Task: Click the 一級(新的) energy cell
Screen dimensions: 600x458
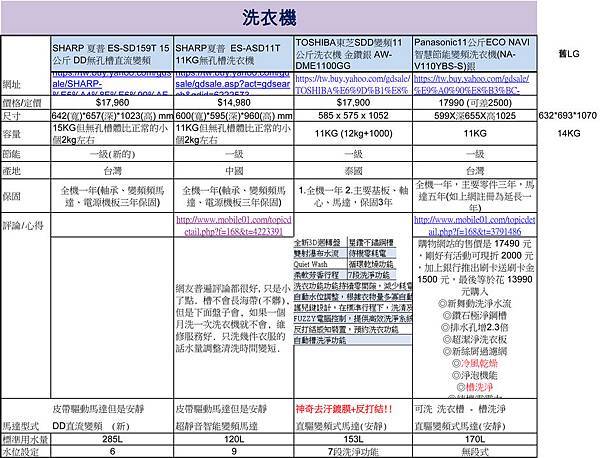Action: [112, 154]
